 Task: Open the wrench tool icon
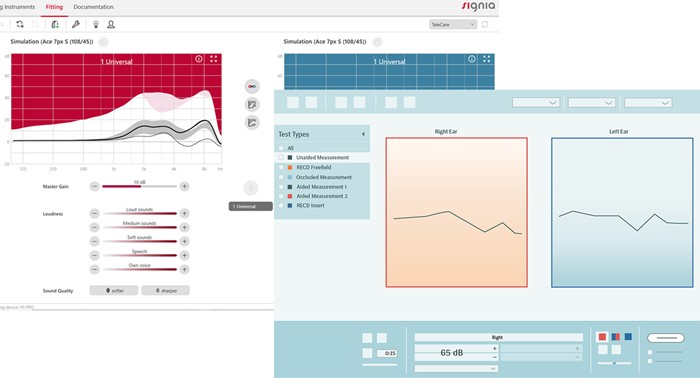(x=76, y=25)
